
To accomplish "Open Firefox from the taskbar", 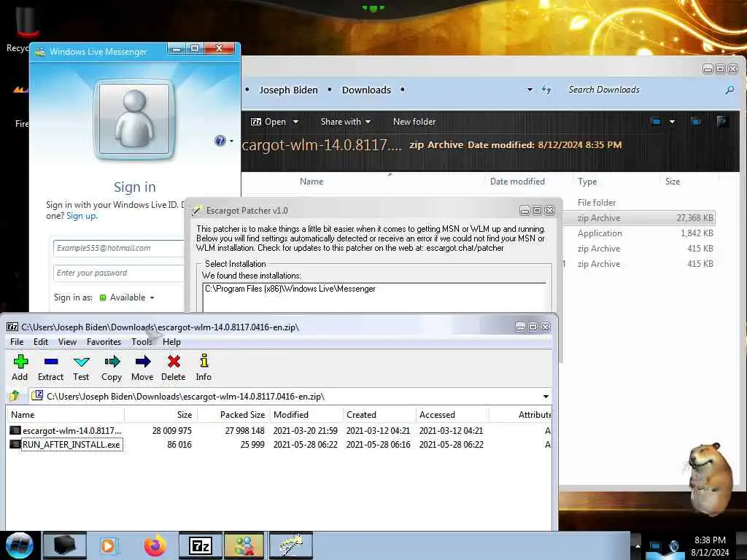I will 155,545.
